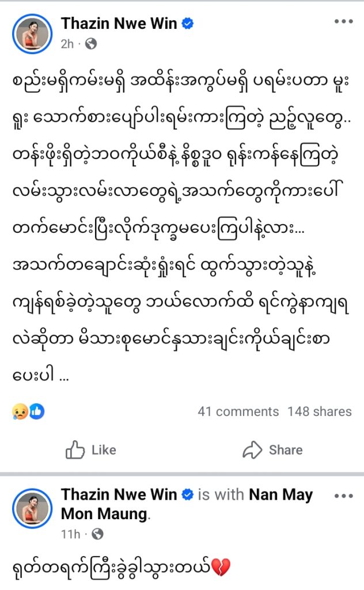The width and height of the screenshot is (364, 590).
Task: Tap the thumbs-up Like icon
Action: pyautogui.click(x=75, y=450)
